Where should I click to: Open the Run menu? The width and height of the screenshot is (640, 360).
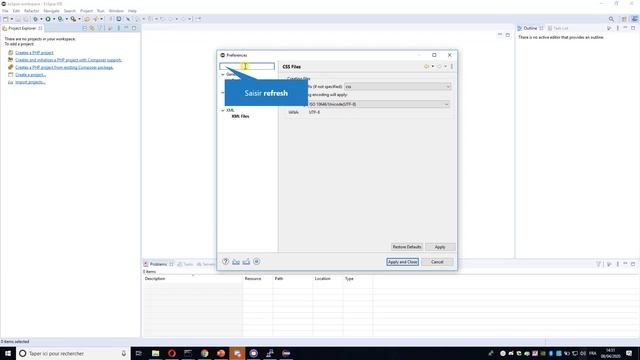tap(101, 11)
